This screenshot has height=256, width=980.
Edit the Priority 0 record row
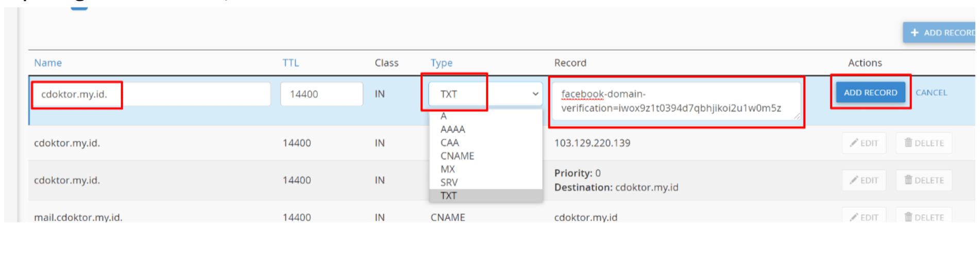point(864,180)
